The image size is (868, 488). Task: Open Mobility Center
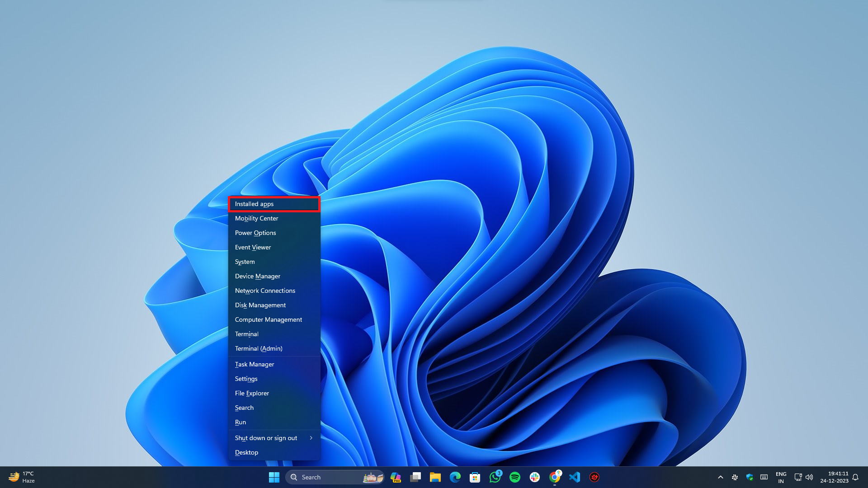coord(274,218)
